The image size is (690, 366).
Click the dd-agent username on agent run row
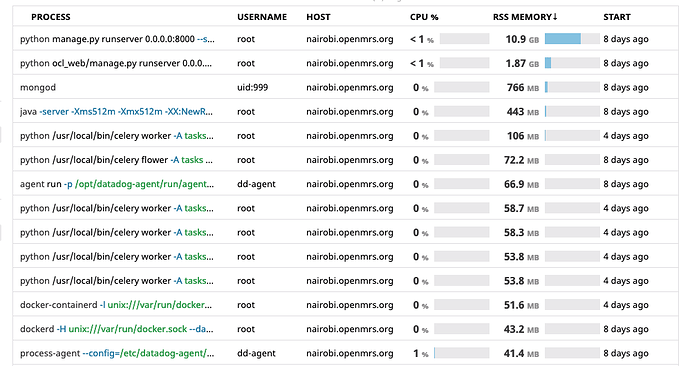(x=256, y=184)
